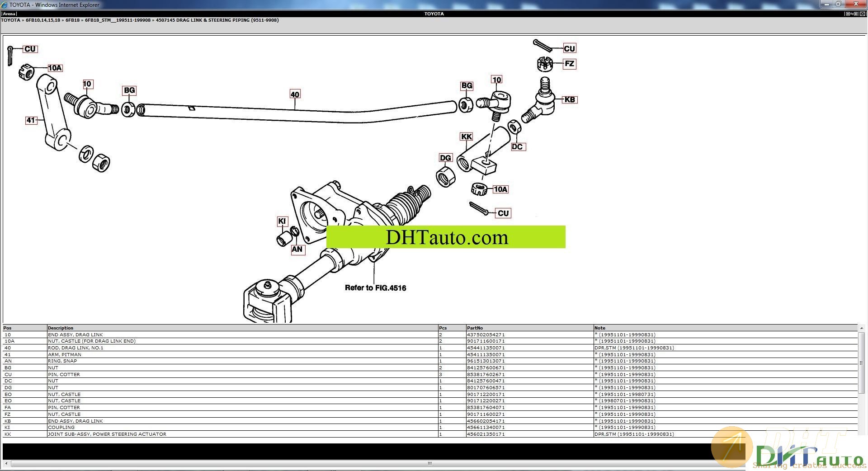Sort table by Pcs column header

(452, 328)
